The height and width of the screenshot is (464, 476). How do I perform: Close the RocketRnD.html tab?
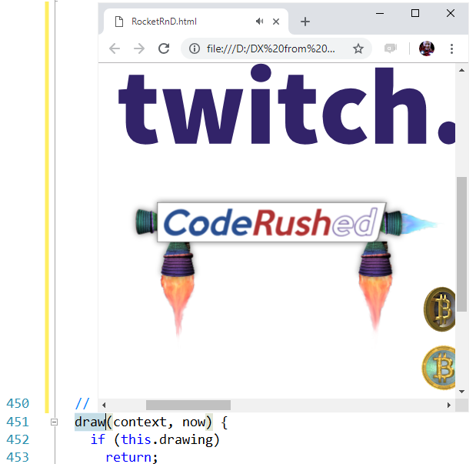point(276,22)
